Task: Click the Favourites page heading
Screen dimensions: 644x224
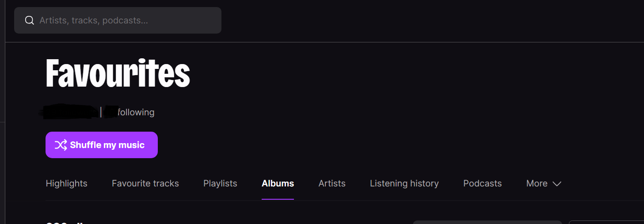Action: point(118,74)
